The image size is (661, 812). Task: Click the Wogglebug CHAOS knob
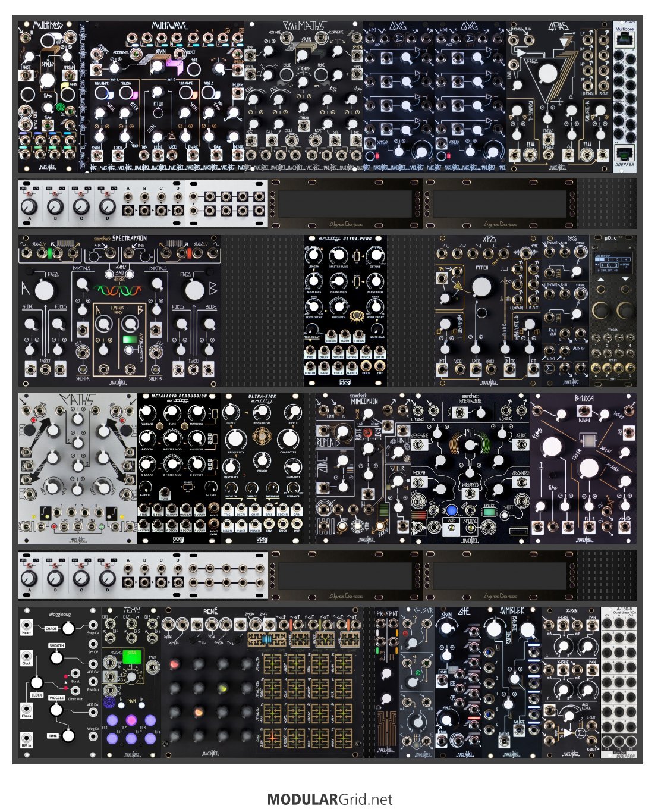[x=68, y=629]
